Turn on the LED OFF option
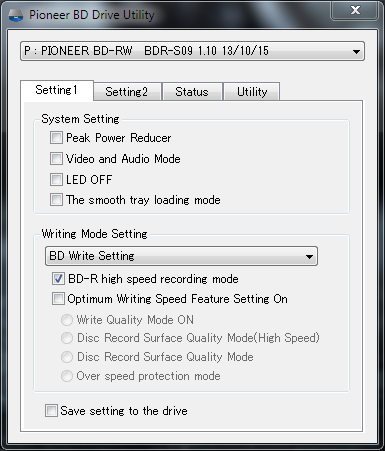This screenshot has width=385, height=451. (x=56, y=179)
